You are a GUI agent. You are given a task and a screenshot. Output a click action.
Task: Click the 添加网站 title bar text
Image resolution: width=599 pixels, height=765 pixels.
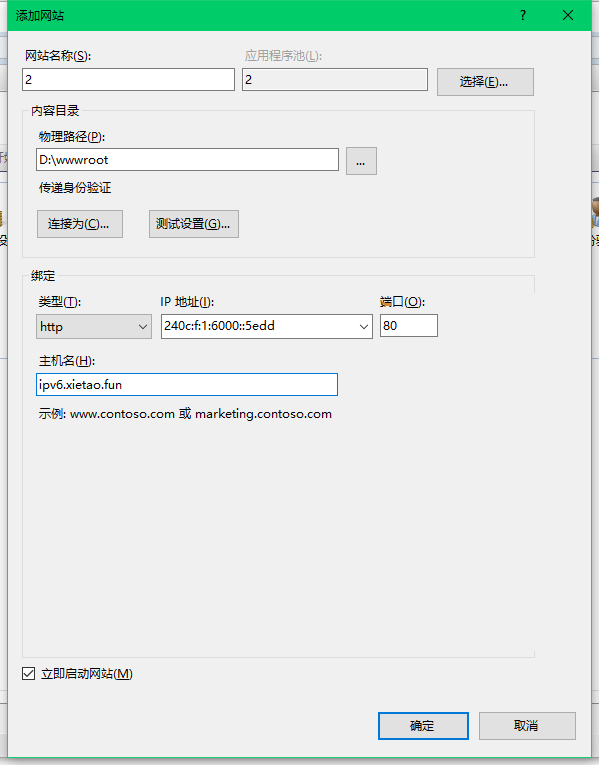tap(40, 16)
